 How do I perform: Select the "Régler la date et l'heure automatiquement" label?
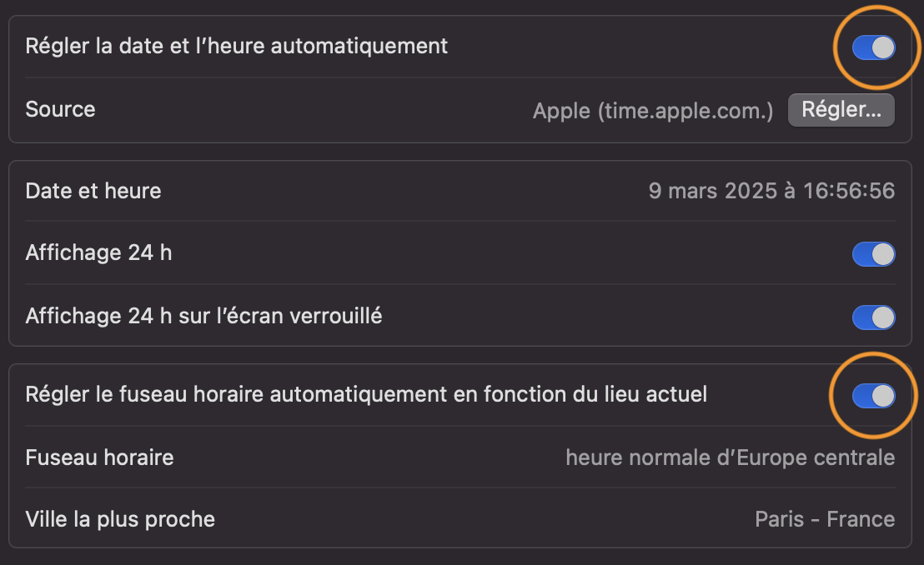point(236,46)
